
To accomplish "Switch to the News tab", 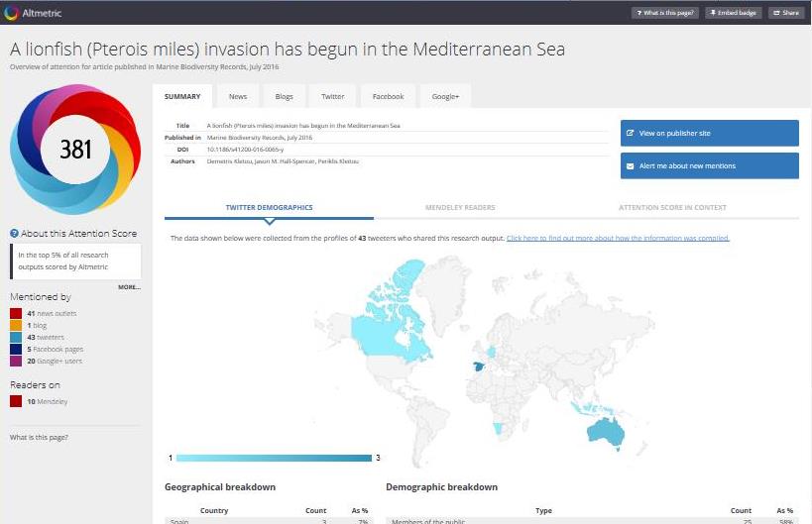I will 238,96.
